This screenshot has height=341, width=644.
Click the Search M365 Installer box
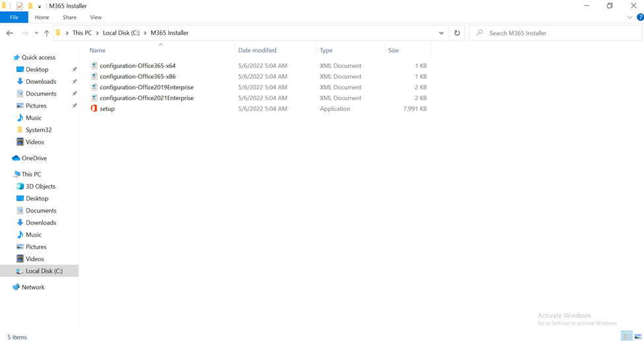pyautogui.click(x=555, y=33)
